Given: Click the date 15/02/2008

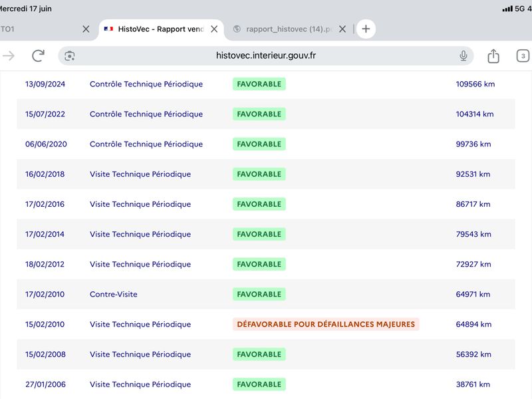Looking at the screenshot, I should [x=45, y=354].
